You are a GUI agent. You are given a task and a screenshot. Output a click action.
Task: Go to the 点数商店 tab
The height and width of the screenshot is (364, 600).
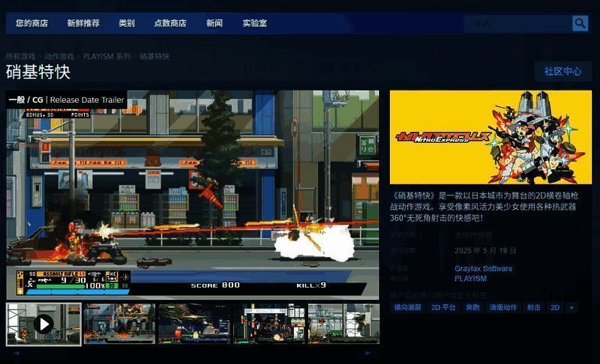pyautogui.click(x=170, y=23)
